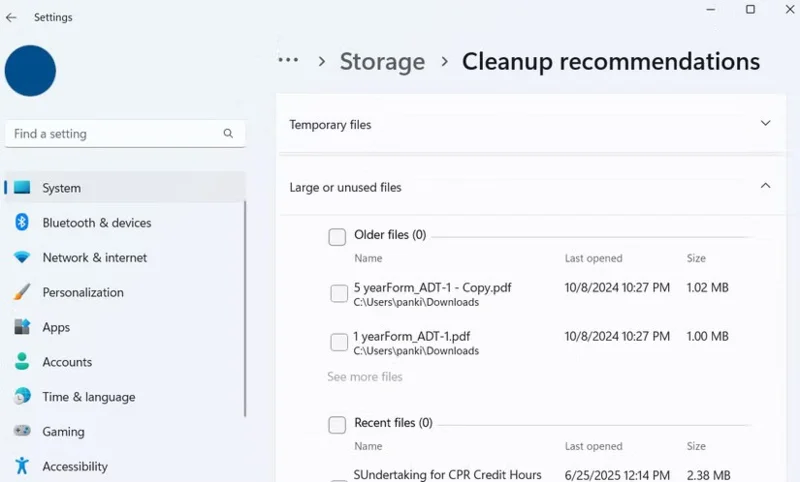Viewport: 800px width, 482px height.
Task: Collapse Large or unused files section
Action: pos(765,186)
